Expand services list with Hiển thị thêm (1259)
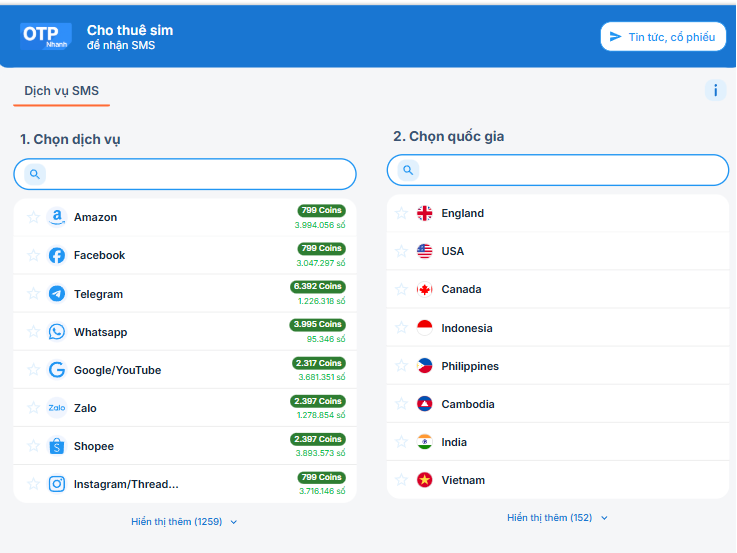Image resolution: width=737 pixels, height=553 pixels. pyautogui.click(x=184, y=522)
